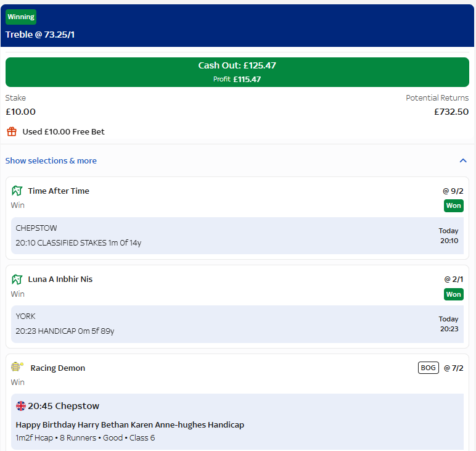Select the Time After Time selection name

[59, 191]
